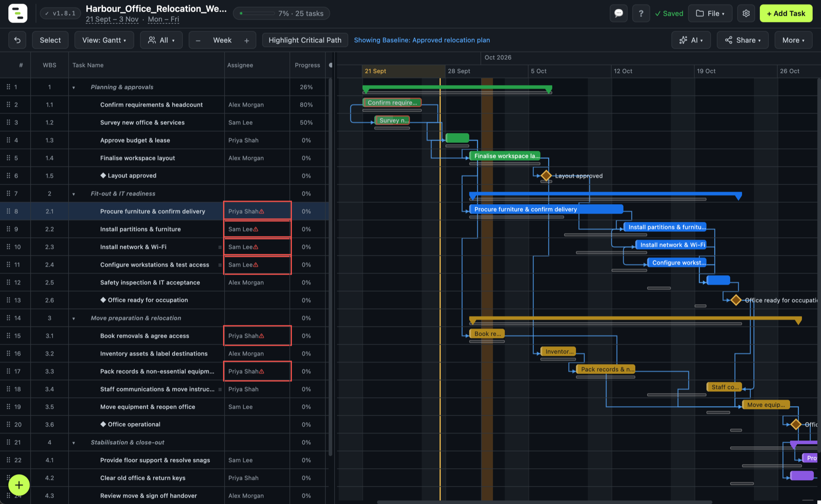The width and height of the screenshot is (821, 504).
Task: Open the More menu
Action: pos(793,40)
